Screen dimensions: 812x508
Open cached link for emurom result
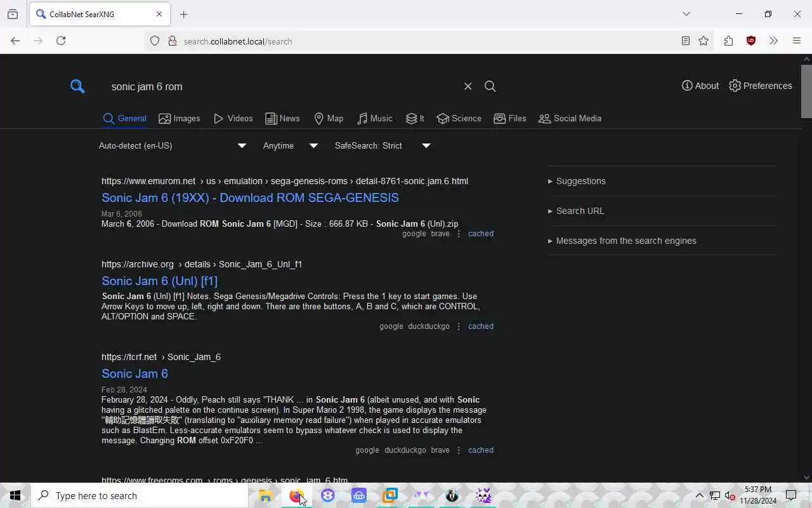480,234
